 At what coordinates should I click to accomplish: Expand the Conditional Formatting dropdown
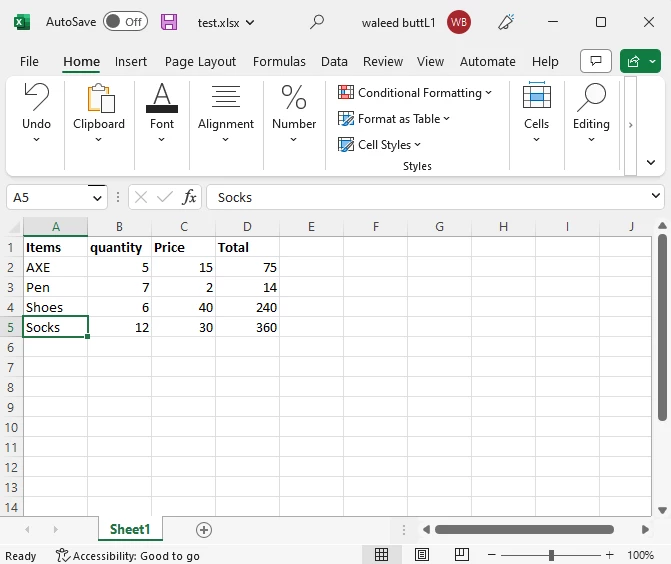click(x=415, y=93)
